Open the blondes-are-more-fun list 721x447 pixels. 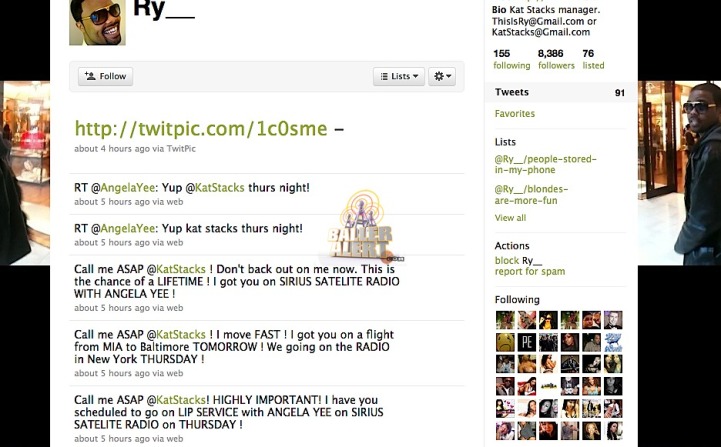(x=531, y=195)
